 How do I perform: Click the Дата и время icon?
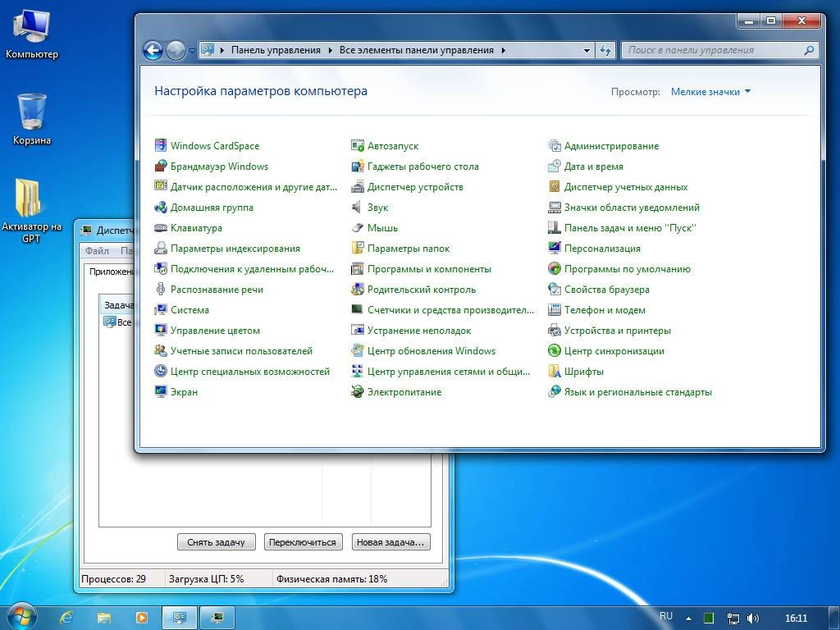point(555,166)
